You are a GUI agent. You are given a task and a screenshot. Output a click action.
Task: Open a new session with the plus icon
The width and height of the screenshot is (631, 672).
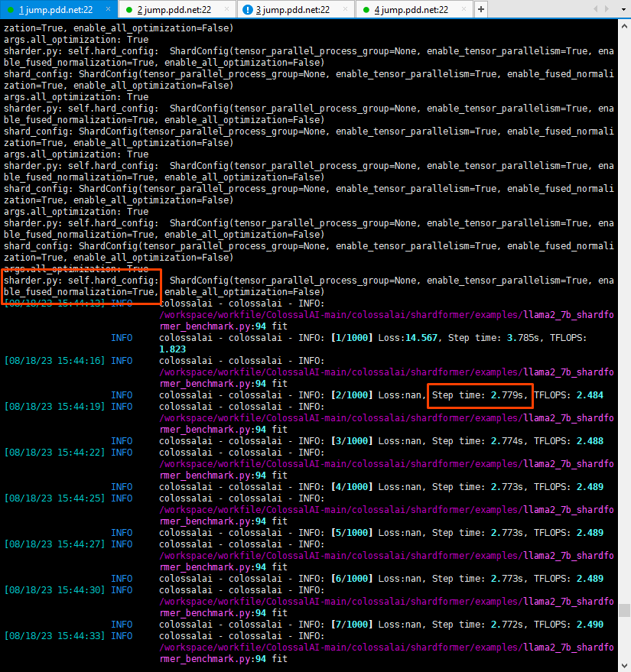[x=480, y=9]
